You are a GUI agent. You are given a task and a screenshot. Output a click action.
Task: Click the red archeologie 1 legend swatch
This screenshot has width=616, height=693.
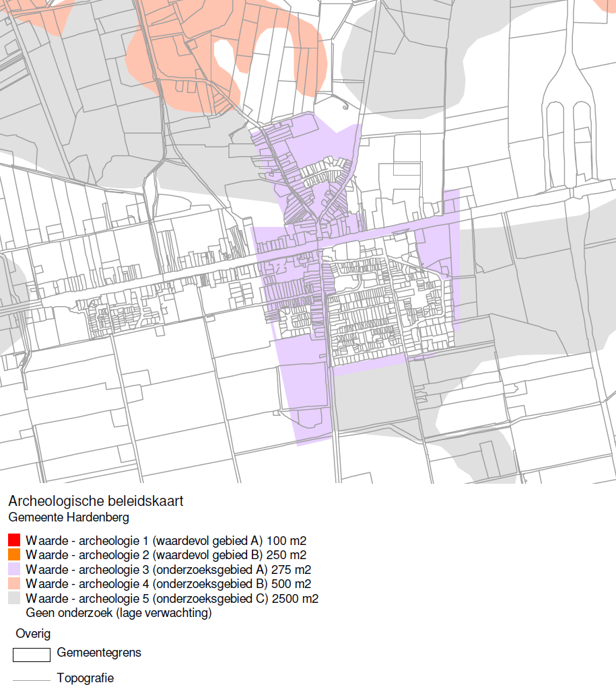click(x=14, y=540)
